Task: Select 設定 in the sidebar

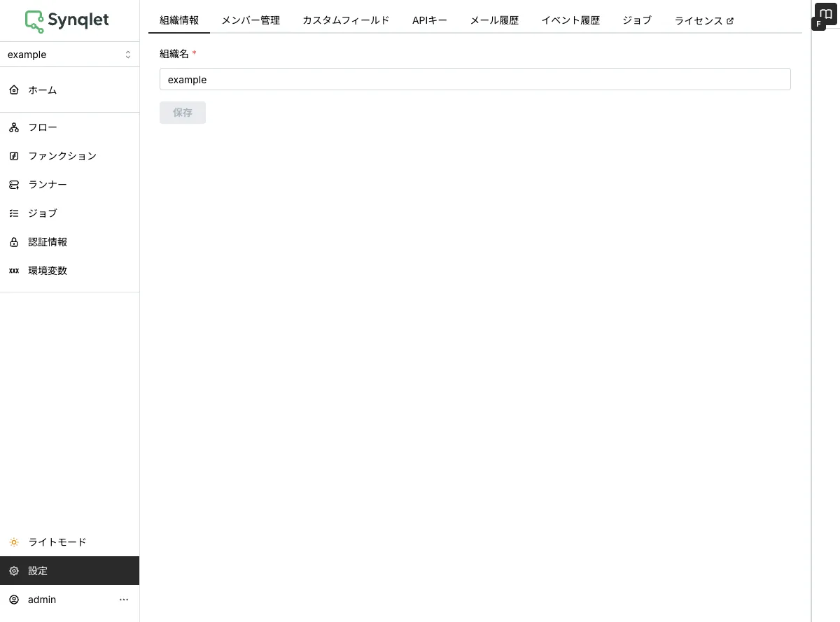Action: [x=69, y=571]
